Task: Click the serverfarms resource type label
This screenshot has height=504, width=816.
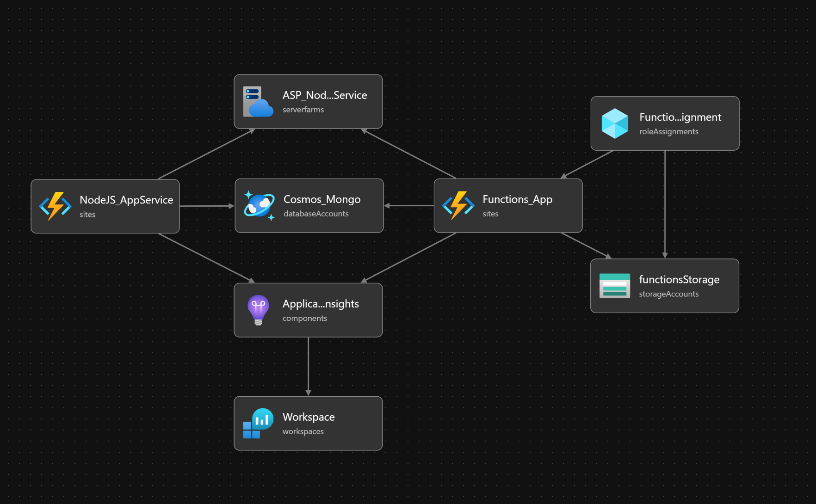Action: (303, 110)
